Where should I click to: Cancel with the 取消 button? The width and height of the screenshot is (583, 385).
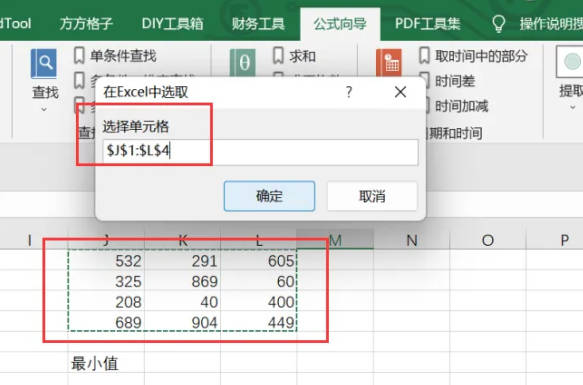click(372, 196)
